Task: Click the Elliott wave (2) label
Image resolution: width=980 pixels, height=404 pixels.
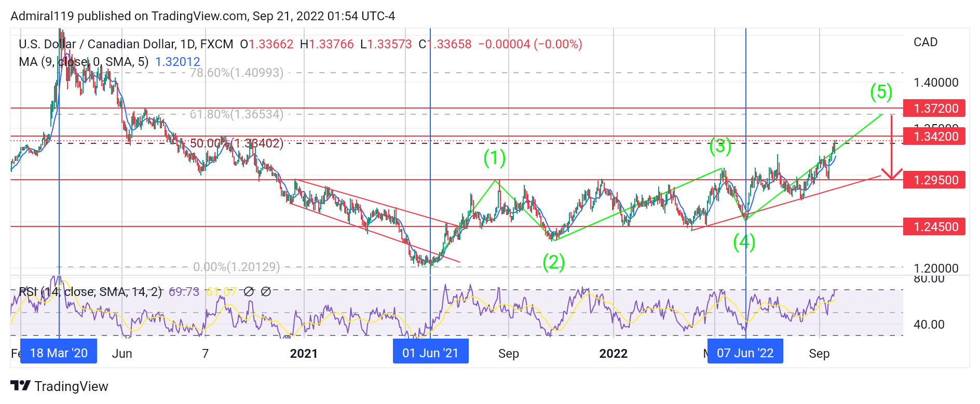Action: (553, 262)
